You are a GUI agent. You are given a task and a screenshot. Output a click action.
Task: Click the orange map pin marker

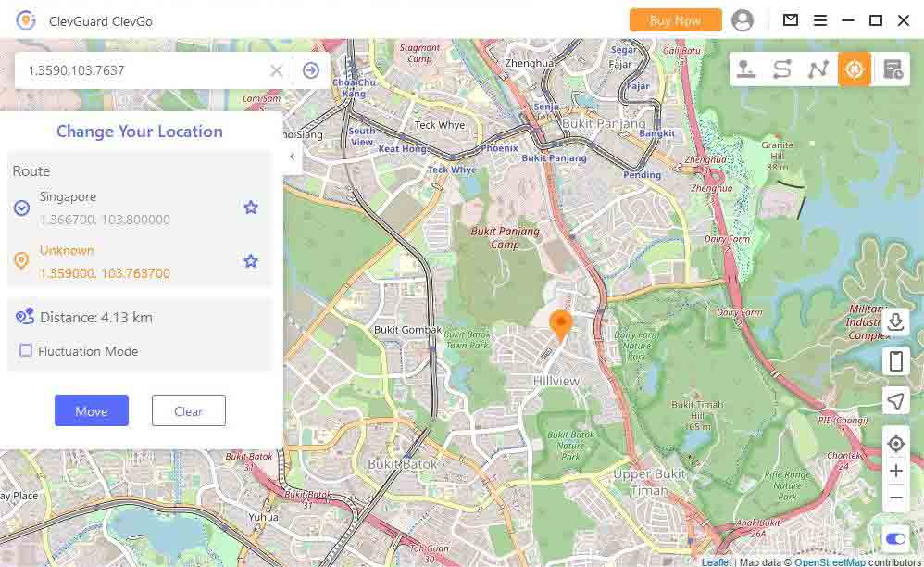coord(560,326)
